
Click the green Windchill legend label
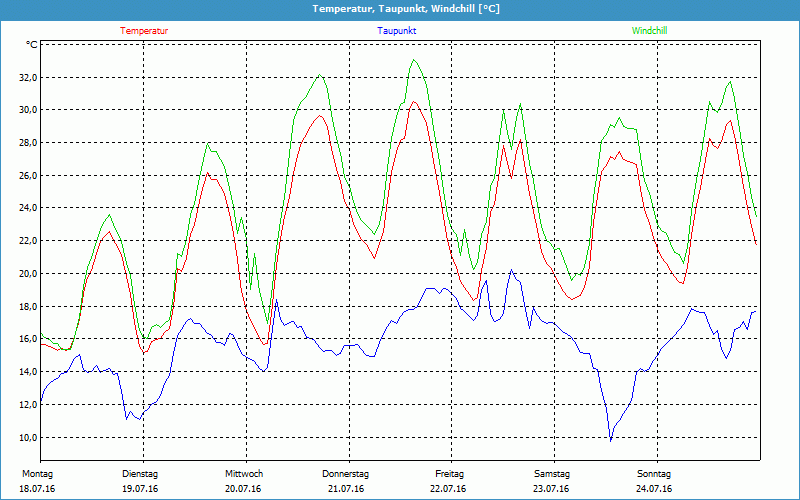point(649,31)
